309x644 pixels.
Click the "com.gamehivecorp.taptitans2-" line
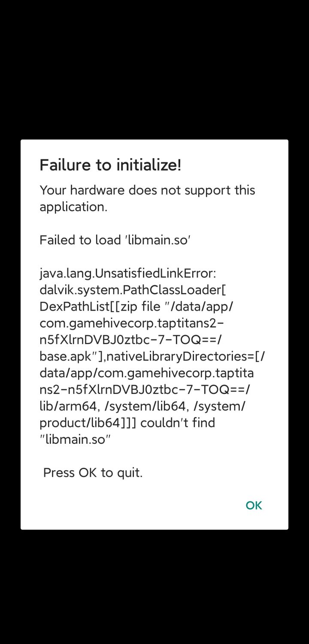(x=132, y=323)
